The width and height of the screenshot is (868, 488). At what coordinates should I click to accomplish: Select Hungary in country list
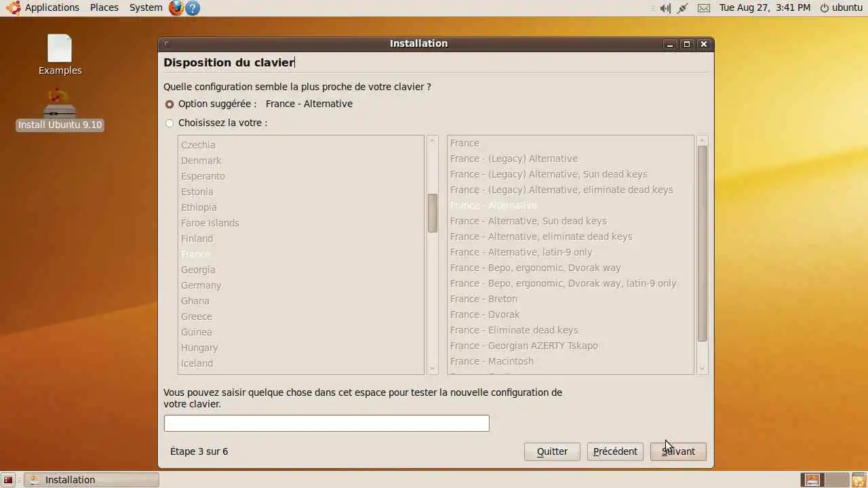tap(301, 348)
